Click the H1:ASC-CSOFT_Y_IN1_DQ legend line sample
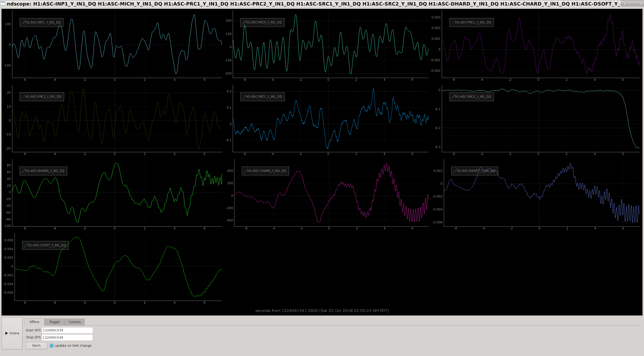 coord(26,245)
